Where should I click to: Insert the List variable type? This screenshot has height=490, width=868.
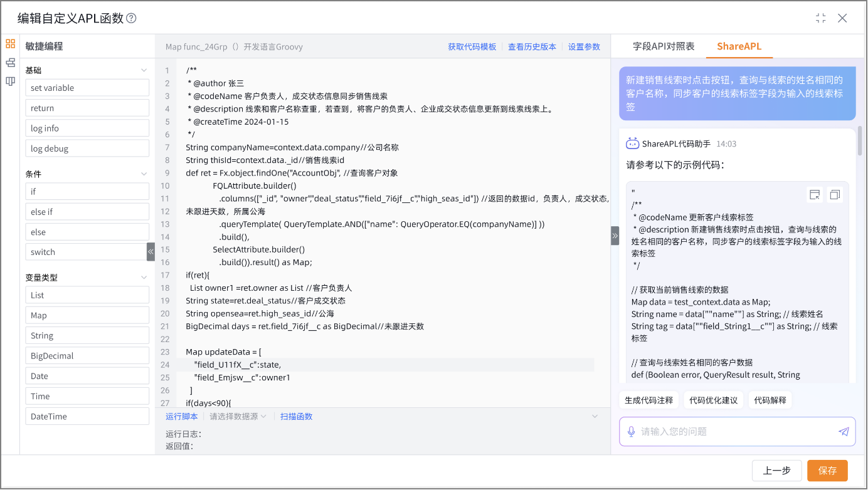point(87,295)
